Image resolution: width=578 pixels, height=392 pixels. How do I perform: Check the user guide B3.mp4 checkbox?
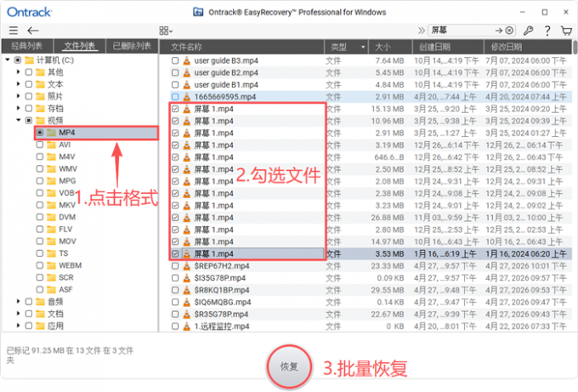(x=175, y=60)
